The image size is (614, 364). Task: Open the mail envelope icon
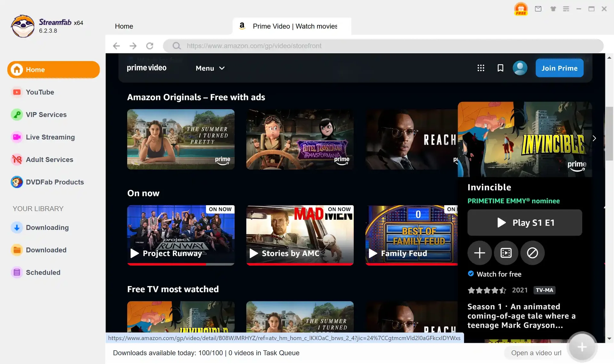coord(538,9)
